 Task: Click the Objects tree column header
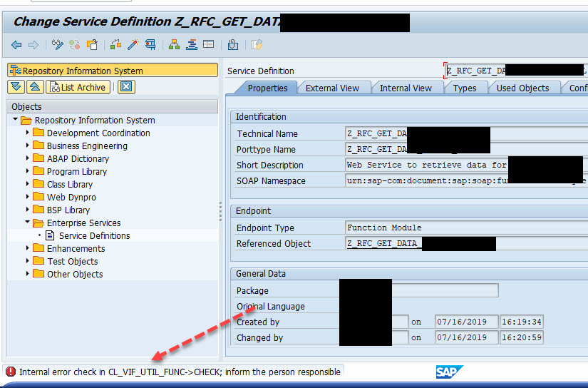click(113, 106)
